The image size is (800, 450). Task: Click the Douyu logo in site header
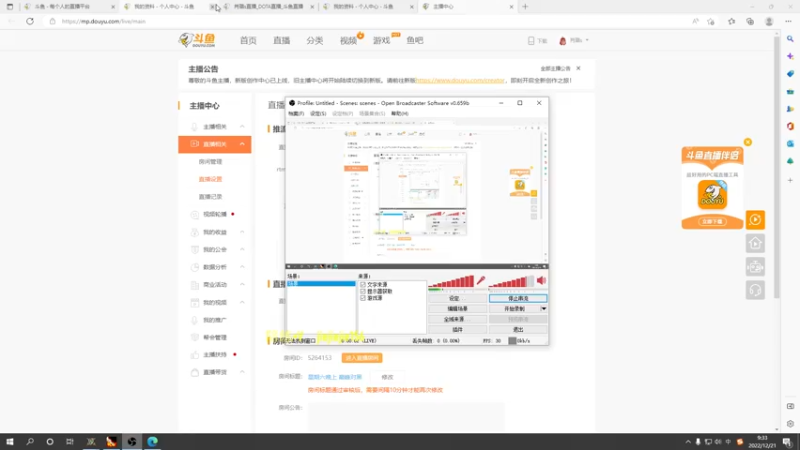tap(197, 40)
